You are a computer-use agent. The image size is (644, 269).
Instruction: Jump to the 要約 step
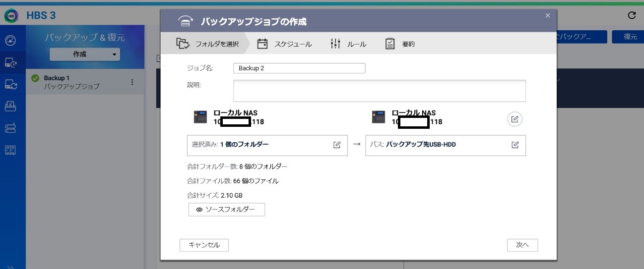400,44
